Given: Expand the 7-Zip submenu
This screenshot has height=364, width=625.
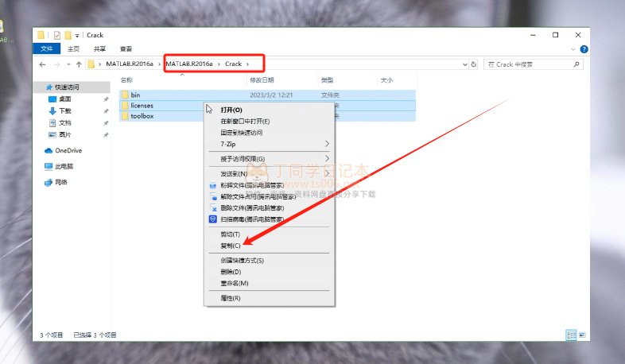Looking at the screenshot, I should [x=270, y=144].
